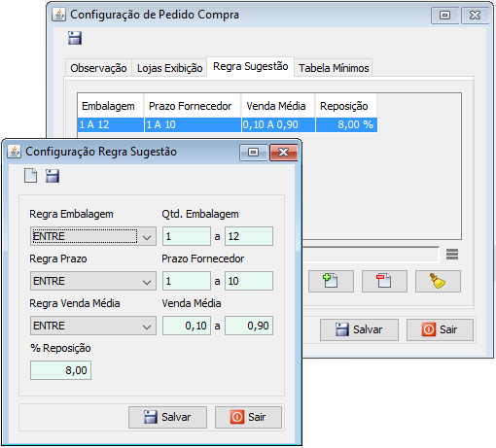Switch to the Observação tab

98,68
